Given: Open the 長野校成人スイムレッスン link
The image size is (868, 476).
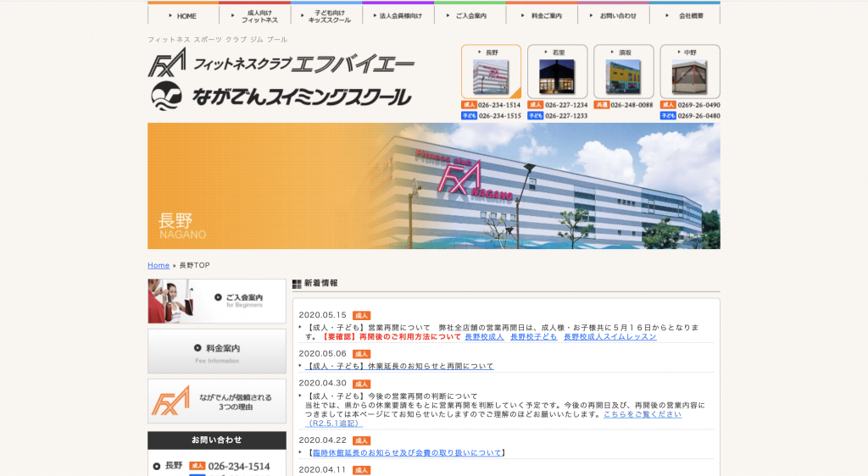Looking at the screenshot, I should coord(610,337).
